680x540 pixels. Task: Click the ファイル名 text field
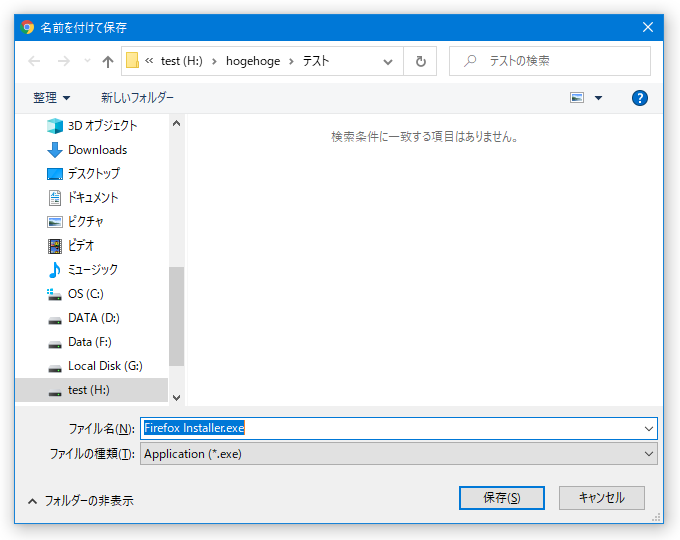(x=390, y=429)
